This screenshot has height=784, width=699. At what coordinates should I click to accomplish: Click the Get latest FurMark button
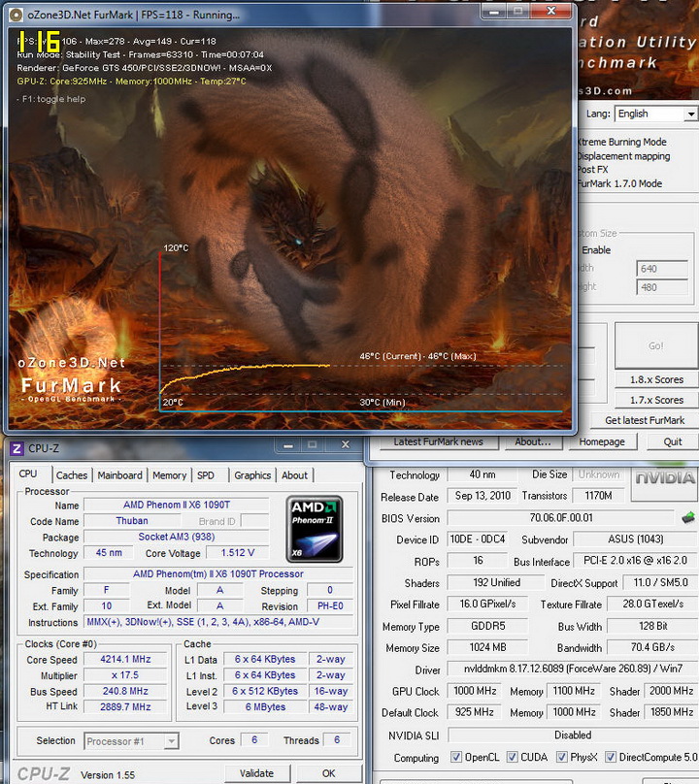coord(645,420)
